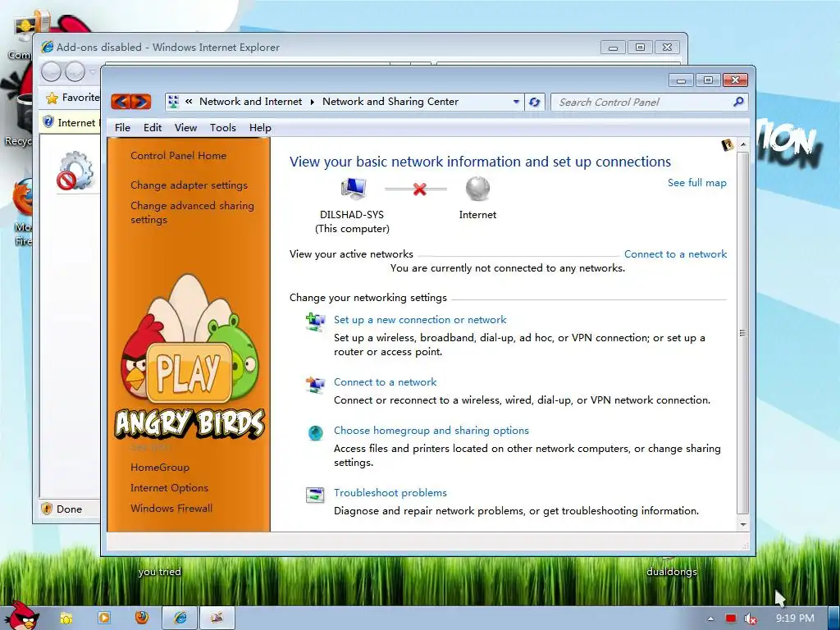The width and height of the screenshot is (840, 630).
Task: Click the DILSHAD-SYS computer icon
Action: (x=354, y=189)
